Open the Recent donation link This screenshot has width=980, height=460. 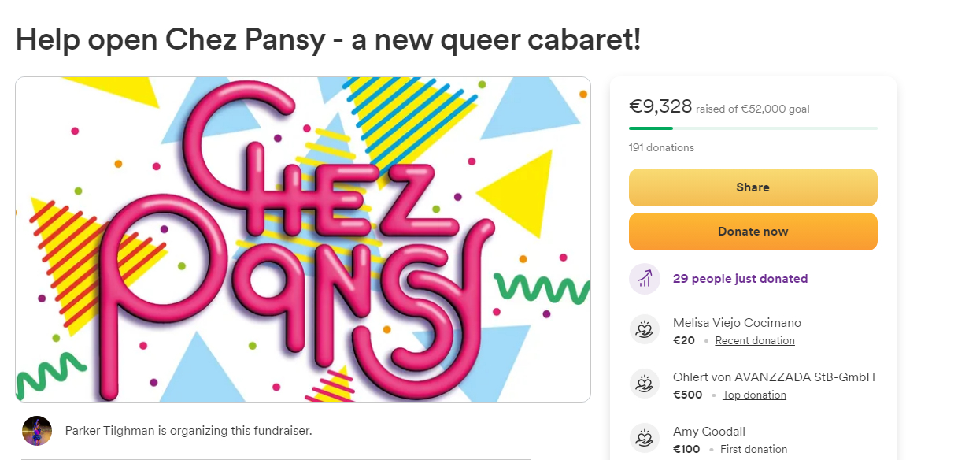click(755, 341)
